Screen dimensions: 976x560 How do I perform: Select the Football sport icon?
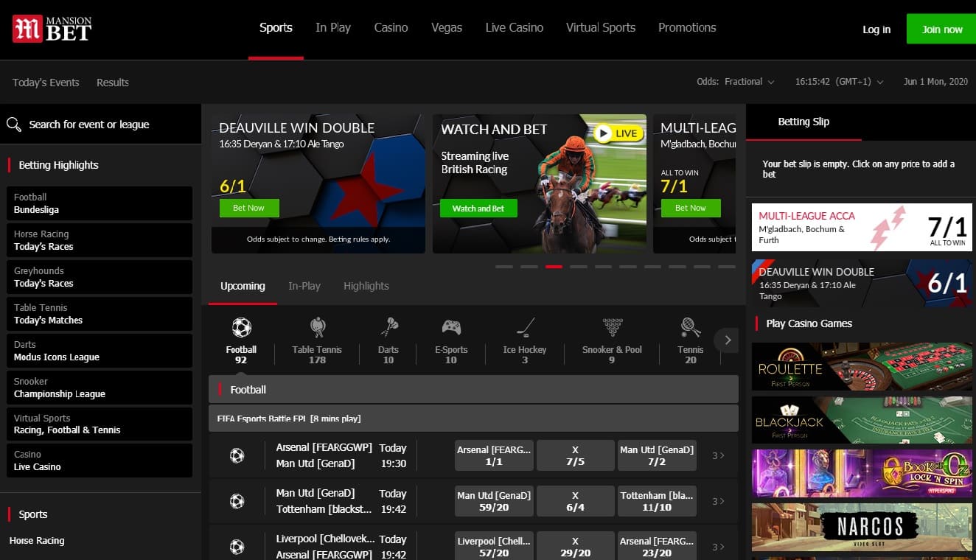241,327
